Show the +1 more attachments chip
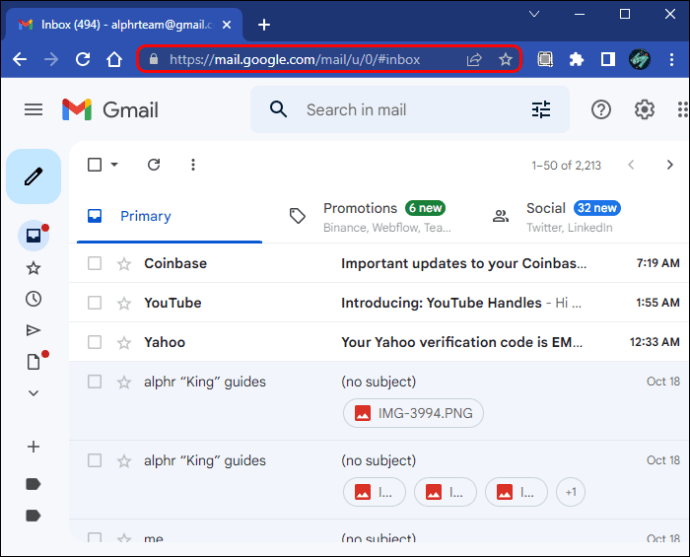Screen dimensions: 690x557 pos(571,492)
